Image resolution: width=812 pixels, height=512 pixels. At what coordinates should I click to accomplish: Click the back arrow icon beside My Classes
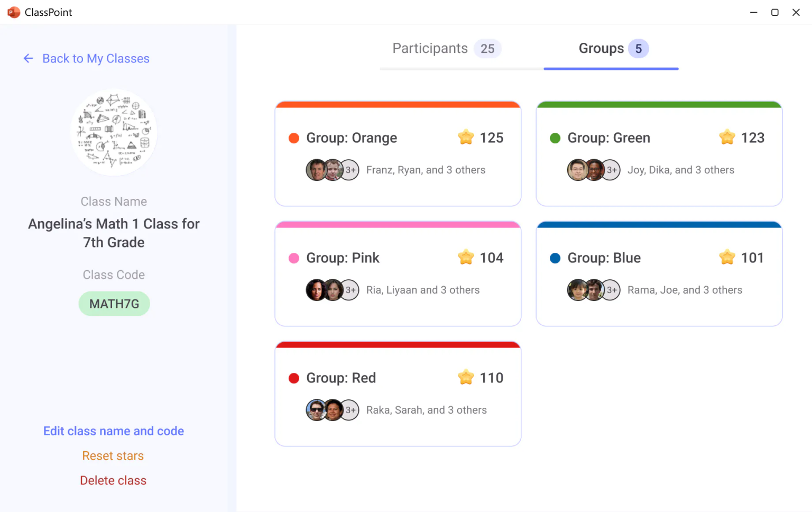coord(28,59)
